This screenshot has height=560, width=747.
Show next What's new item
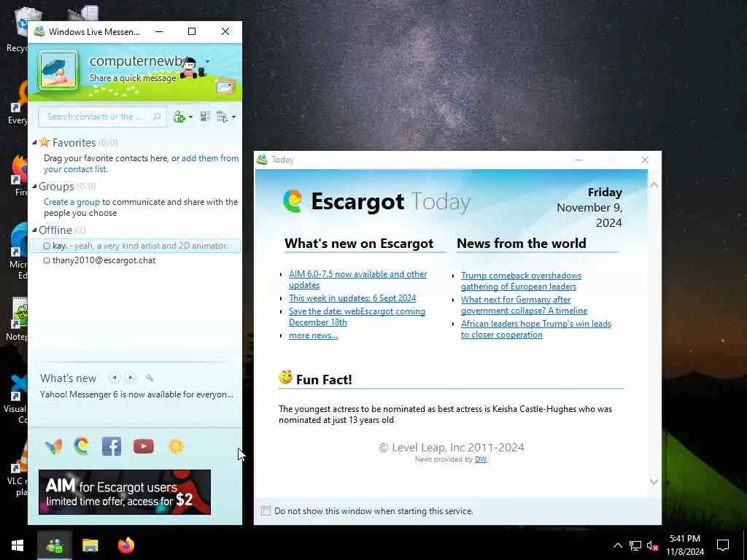[x=130, y=378]
